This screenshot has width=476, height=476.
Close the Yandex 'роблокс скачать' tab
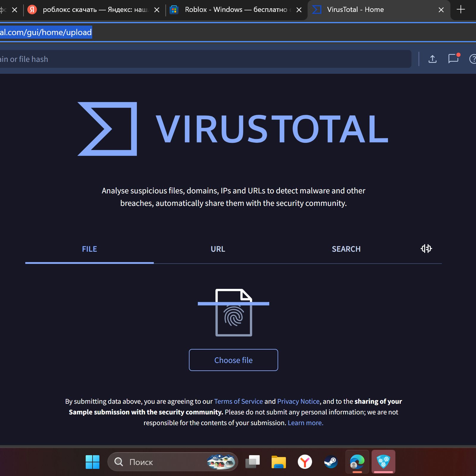pyautogui.click(x=157, y=10)
